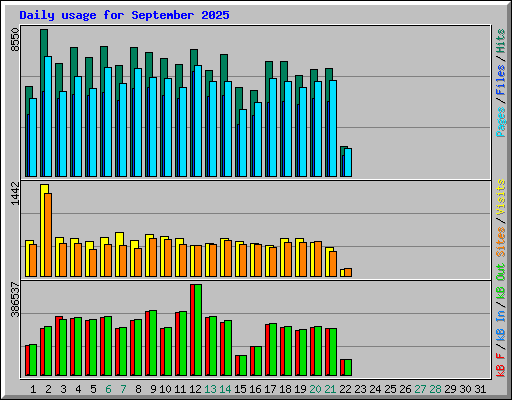The image size is (512, 400).
Task: Select day label 19 on the x-axis
Action: point(300,389)
